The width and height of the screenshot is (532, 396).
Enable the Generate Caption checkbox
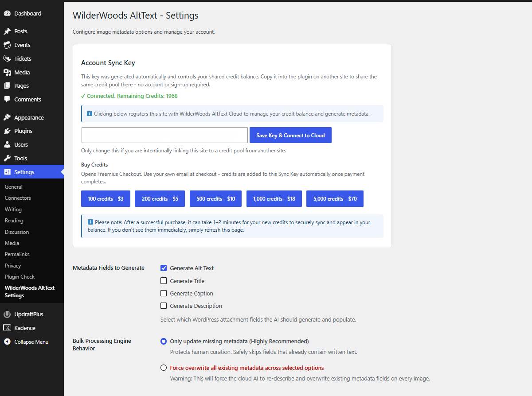pos(164,293)
